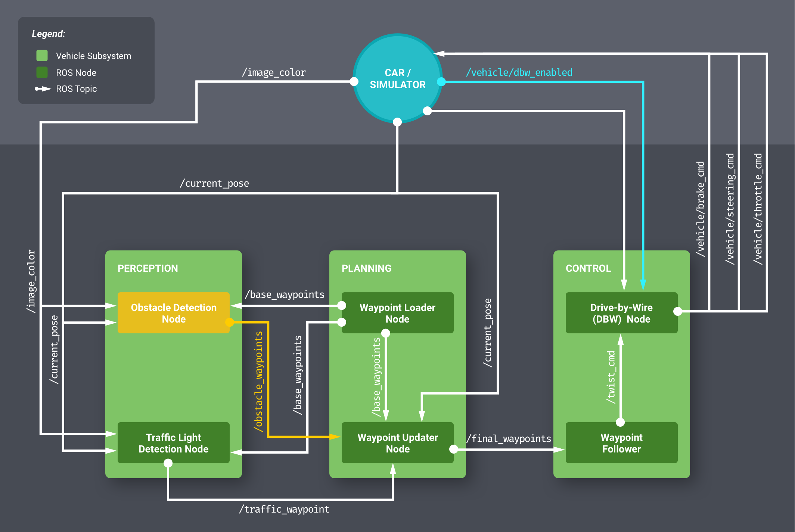795x532 pixels.
Task: Click the Traffic Light Detection Node
Action: pos(174,443)
